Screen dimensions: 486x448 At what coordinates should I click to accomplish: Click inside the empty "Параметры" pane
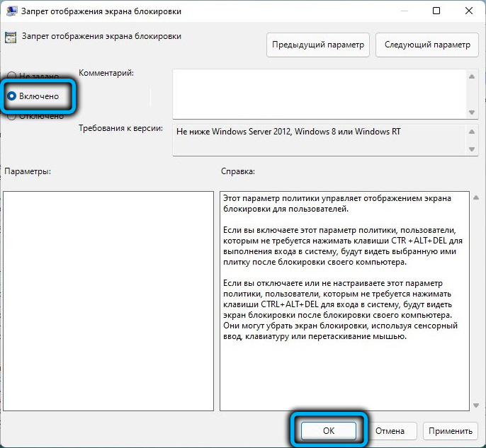pos(108,301)
